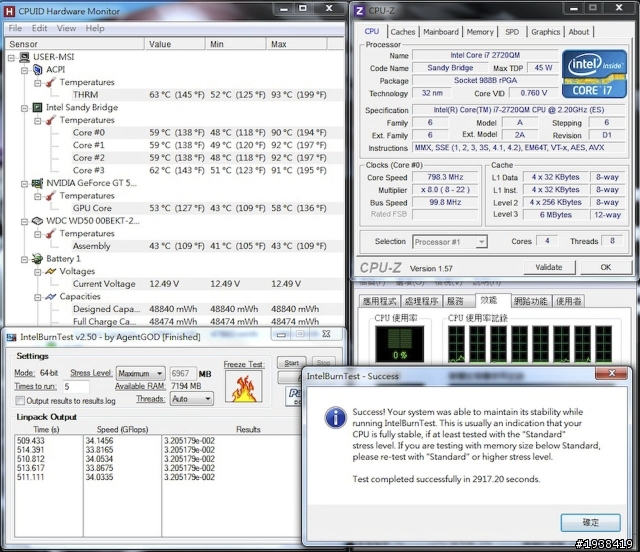Click the 確定 button in Success dialog
The width and height of the screenshot is (640, 552).
coord(591,523)
